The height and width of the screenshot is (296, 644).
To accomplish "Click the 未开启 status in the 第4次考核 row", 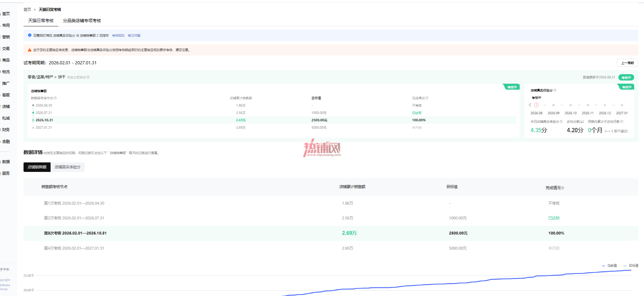I will click(554, 248).
